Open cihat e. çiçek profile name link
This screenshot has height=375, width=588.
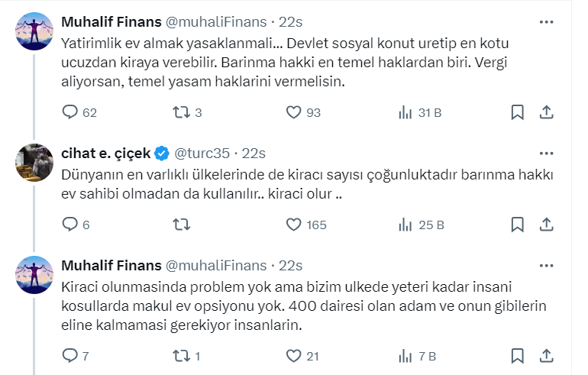pyautogui.click(x=106, y=154)
